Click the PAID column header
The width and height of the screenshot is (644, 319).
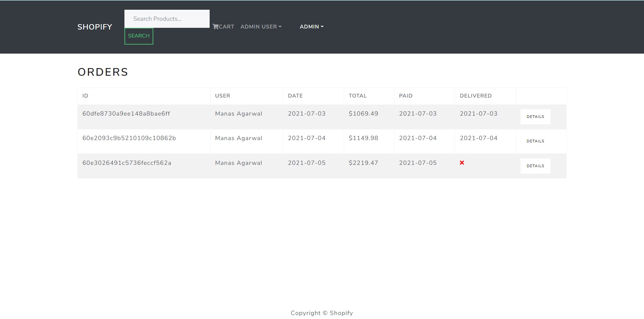(406, 96)
